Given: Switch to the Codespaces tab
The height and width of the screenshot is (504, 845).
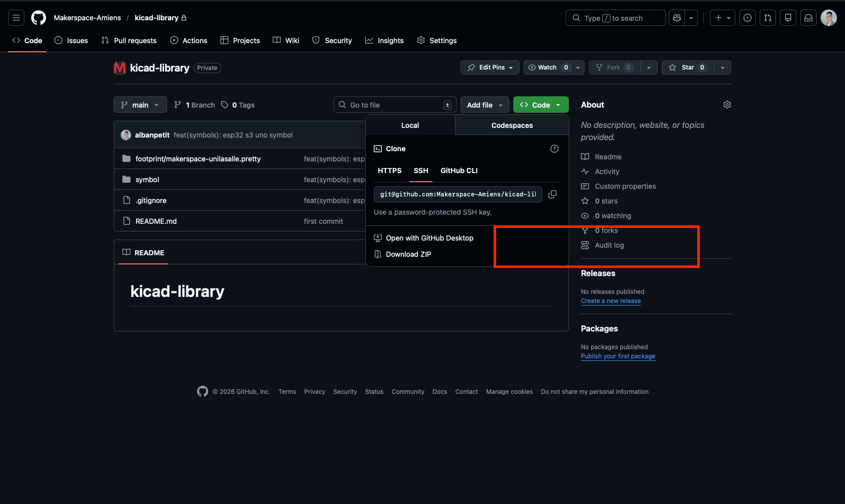Looking at the screenshot, I should click(x=512, y=125).
